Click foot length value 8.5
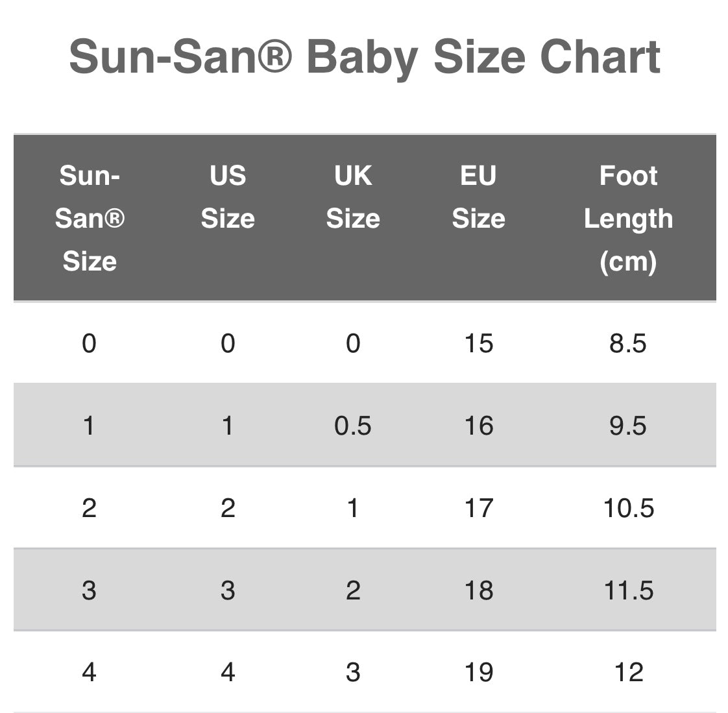Image resolution: width=728 pixels, height=713 pixels. (628, 343)
